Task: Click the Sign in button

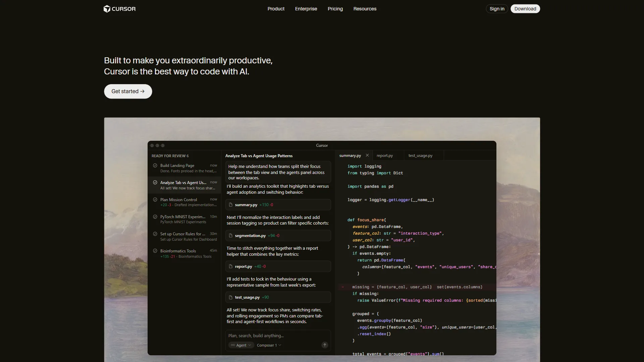Action: tap(497, 9)
